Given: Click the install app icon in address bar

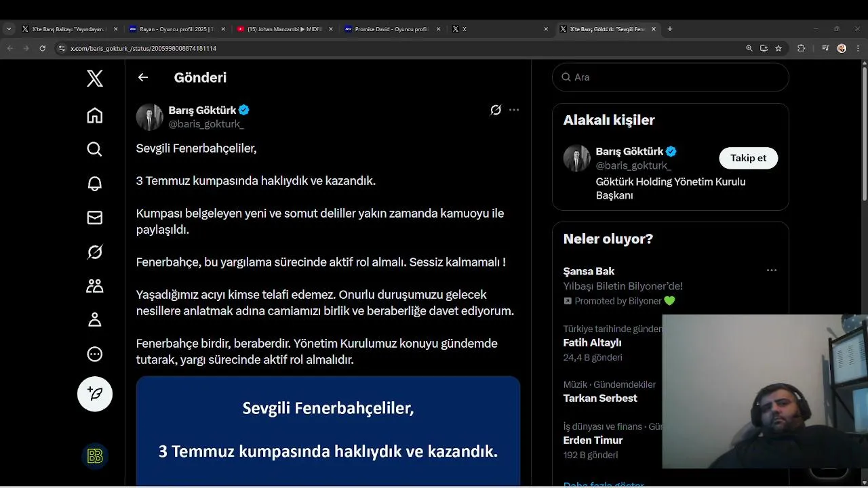Looking at the screenshot, I should [764, 48].
